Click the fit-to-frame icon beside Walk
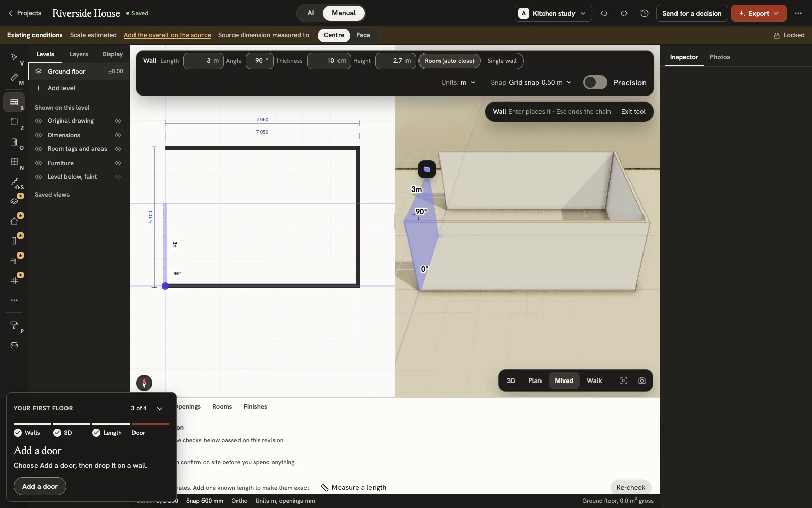812x508 pixels. click(x=624, y=380)
